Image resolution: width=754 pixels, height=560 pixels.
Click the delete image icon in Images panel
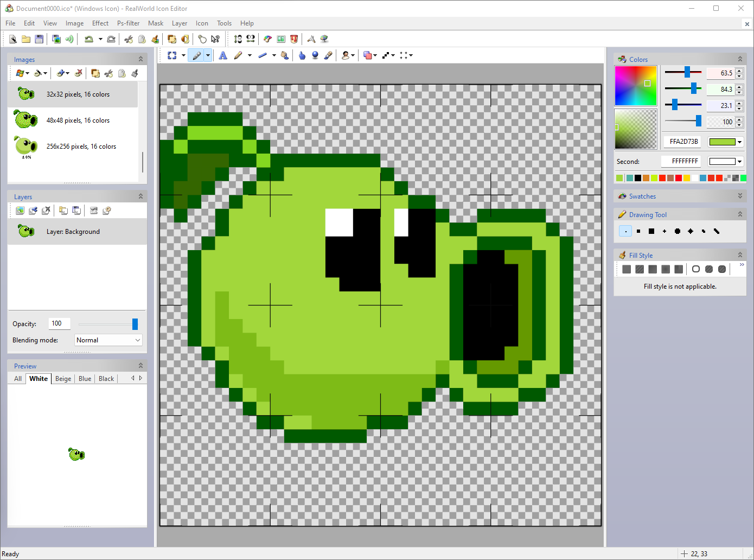[x=79, y=73]
